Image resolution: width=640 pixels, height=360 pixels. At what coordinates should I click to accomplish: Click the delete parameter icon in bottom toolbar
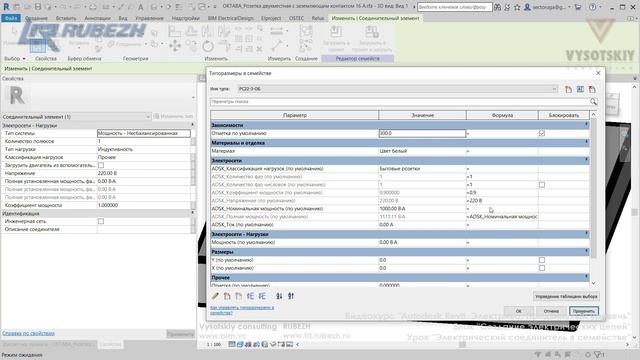tap(239, 296)
